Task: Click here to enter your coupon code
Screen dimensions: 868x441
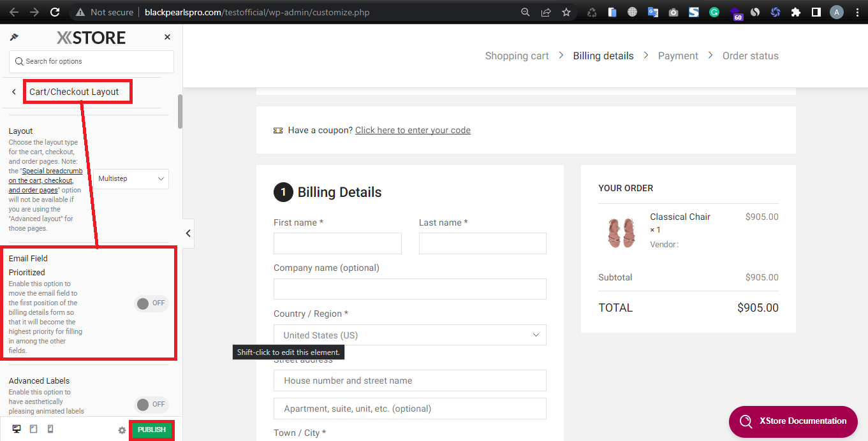Action: pos(413,130)
